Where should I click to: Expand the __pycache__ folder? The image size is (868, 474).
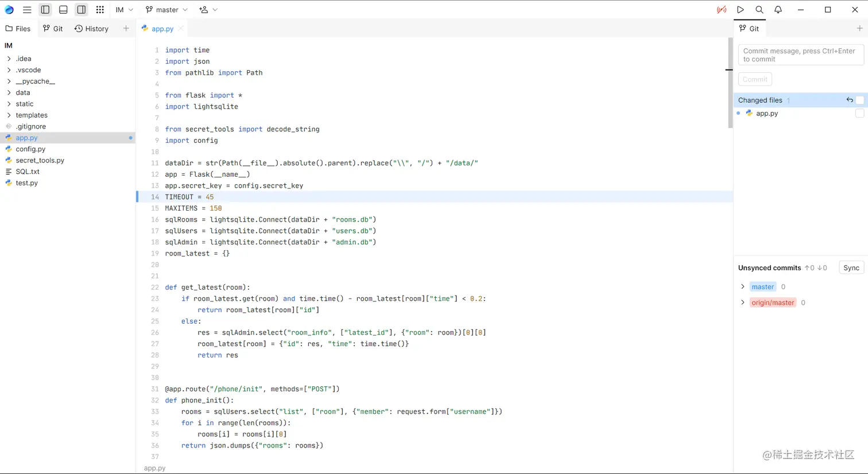(9, 81)
